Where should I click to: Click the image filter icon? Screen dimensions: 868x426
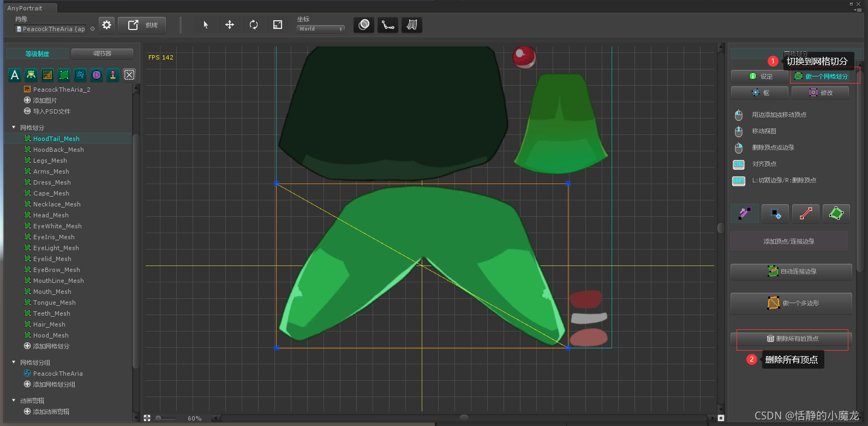click(47, 75)
